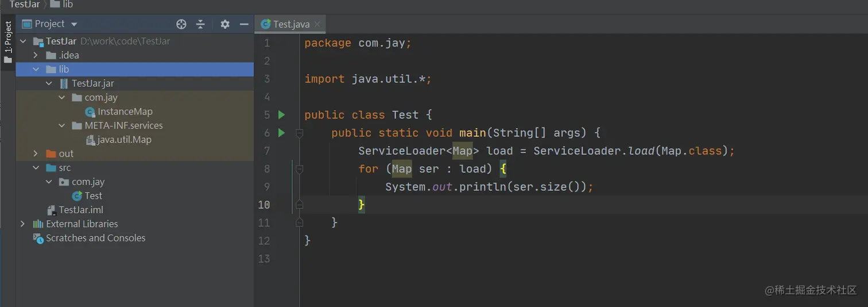
Task: Expand the .idea folder
Action: [36, 55]
